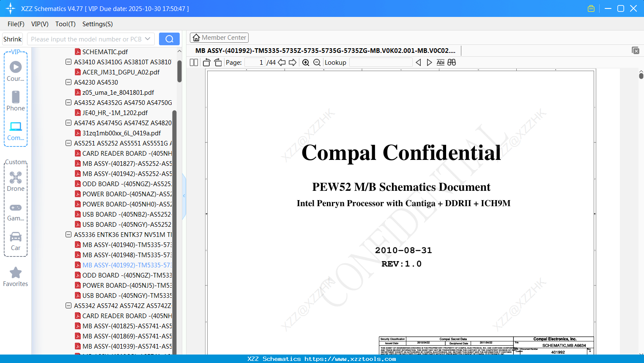Rotate page counterclockwise
This screenshot has height=363, width=644.
point(207,62)
